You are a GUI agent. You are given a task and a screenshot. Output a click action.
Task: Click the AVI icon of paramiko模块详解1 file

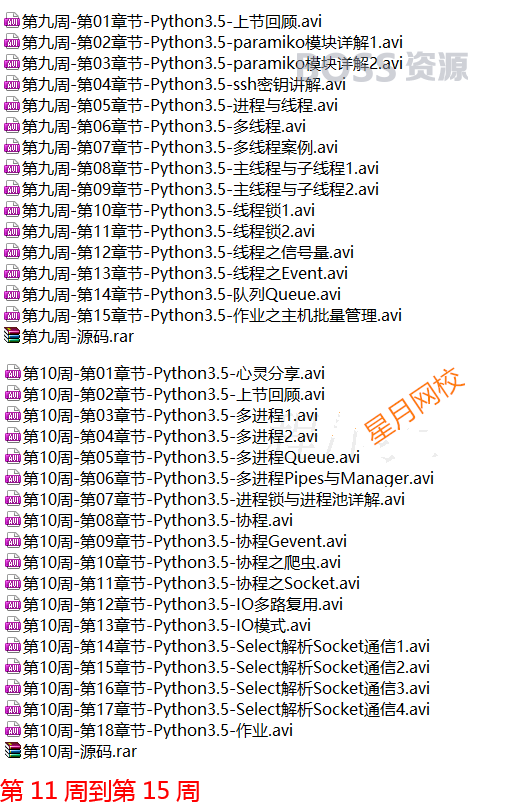coord(12,42)
